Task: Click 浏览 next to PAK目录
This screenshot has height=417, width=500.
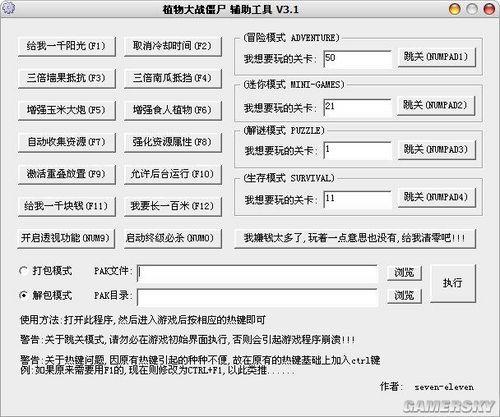Action: pyautogui.click(x=404, y=296)
